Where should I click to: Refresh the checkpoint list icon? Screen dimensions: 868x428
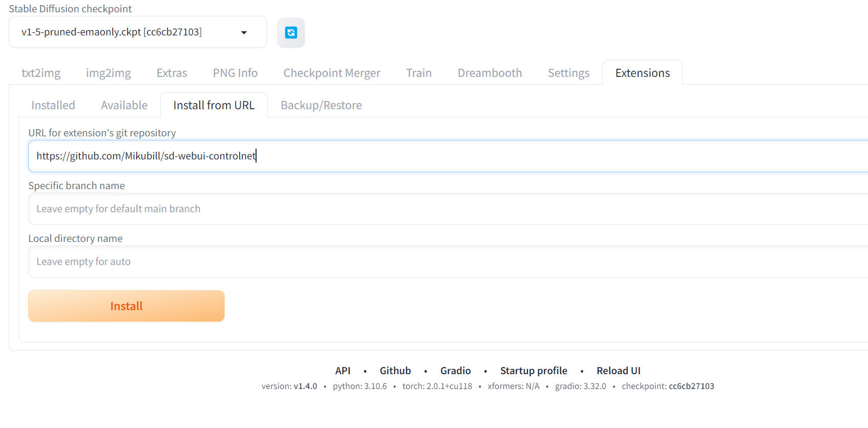(x=291, y=33)
